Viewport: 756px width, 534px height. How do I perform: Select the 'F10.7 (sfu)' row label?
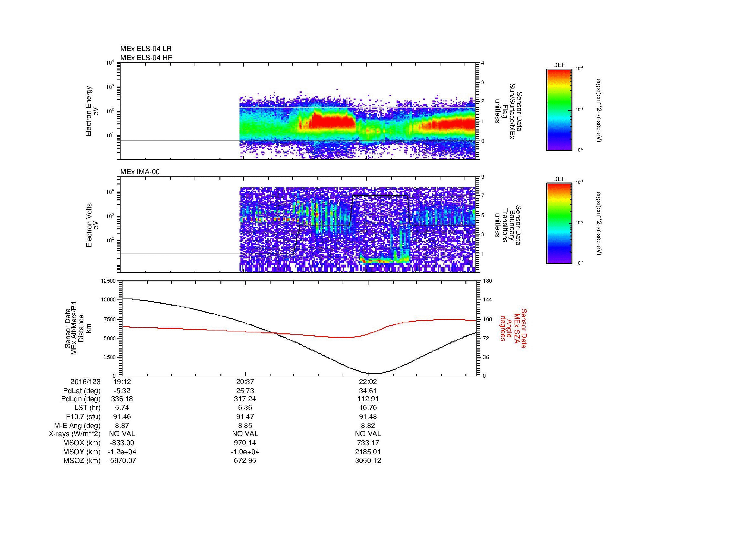[x=83, y=416]
